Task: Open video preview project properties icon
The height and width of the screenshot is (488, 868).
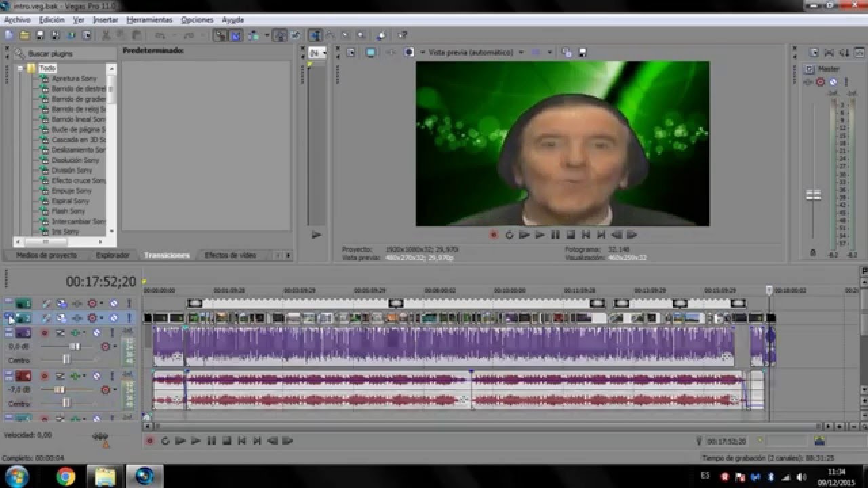Action: click(x=351, y=52)
